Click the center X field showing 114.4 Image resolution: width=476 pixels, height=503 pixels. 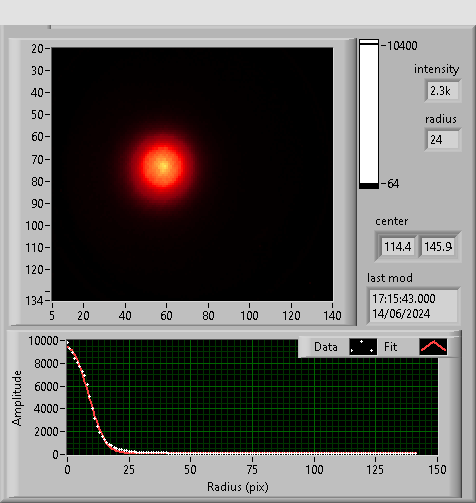(398, 247)
